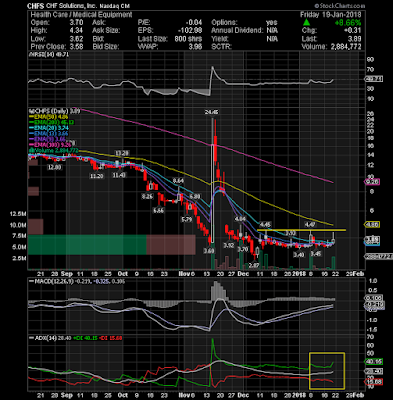Click the 2.87 price low label
The width and height of the screenshot is (393, 400).
(254, 265)
